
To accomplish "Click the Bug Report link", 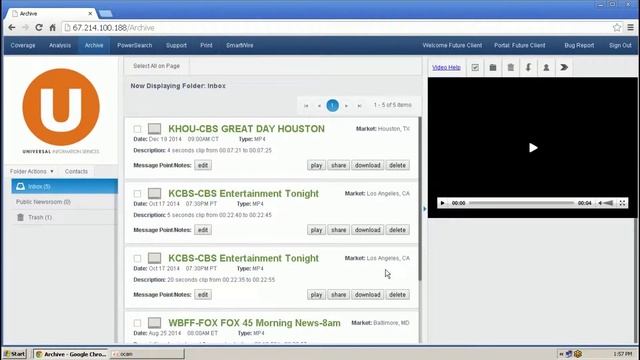I will click(x=579, y=45).
